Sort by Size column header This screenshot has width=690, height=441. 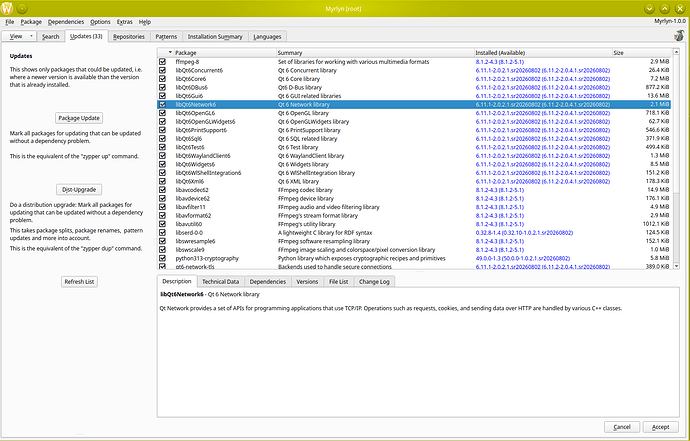[x=642, y=52]
